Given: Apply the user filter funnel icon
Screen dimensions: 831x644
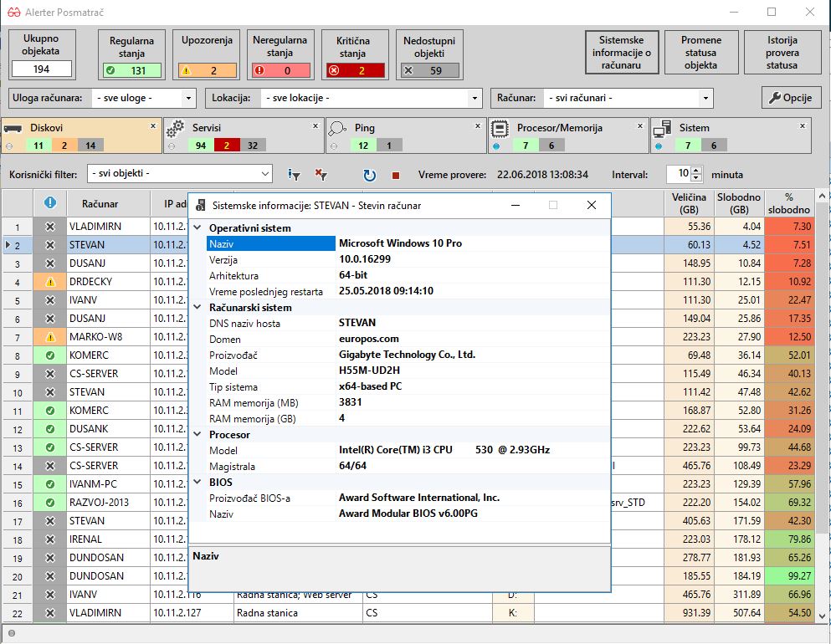Looking at the screenshot, I should (x=294, y=174).
